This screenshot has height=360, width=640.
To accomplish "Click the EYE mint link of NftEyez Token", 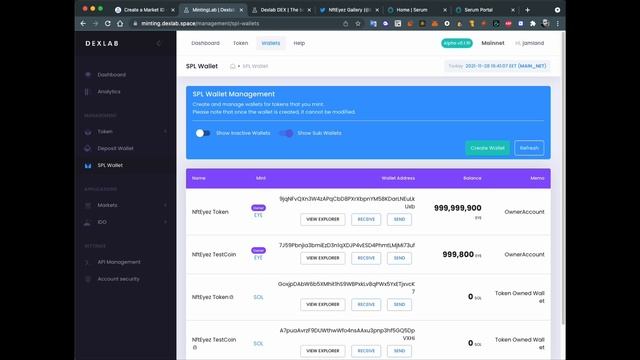I will point(258,215).
